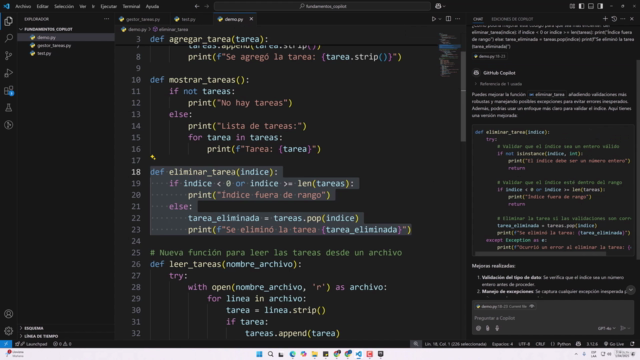Open the Selección menu
640x360 pixels.
click(64, 6)
